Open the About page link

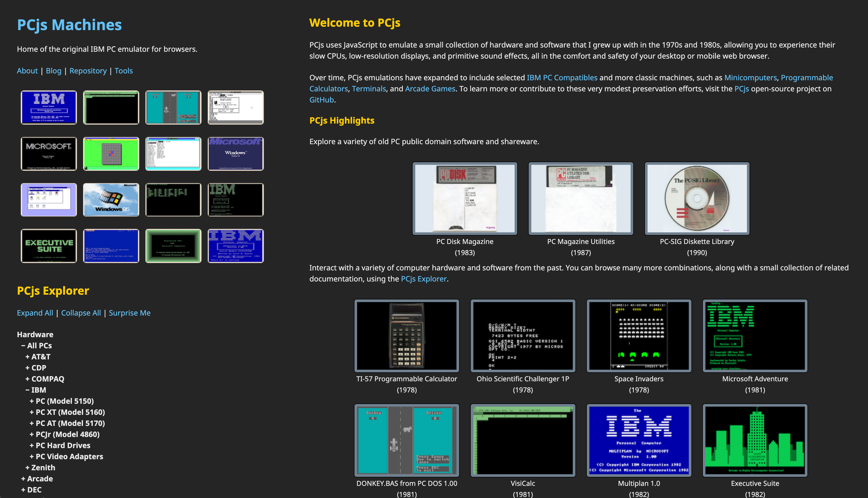tap(27, 71)
